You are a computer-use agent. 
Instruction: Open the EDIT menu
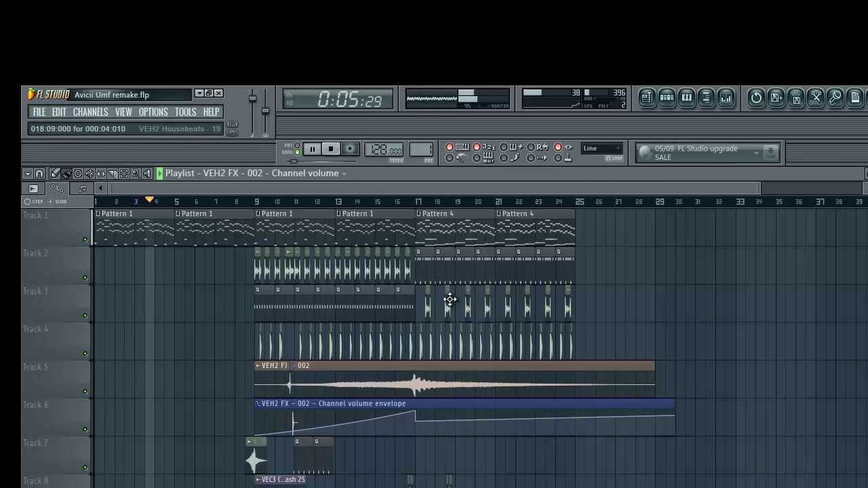coord(59,112)
